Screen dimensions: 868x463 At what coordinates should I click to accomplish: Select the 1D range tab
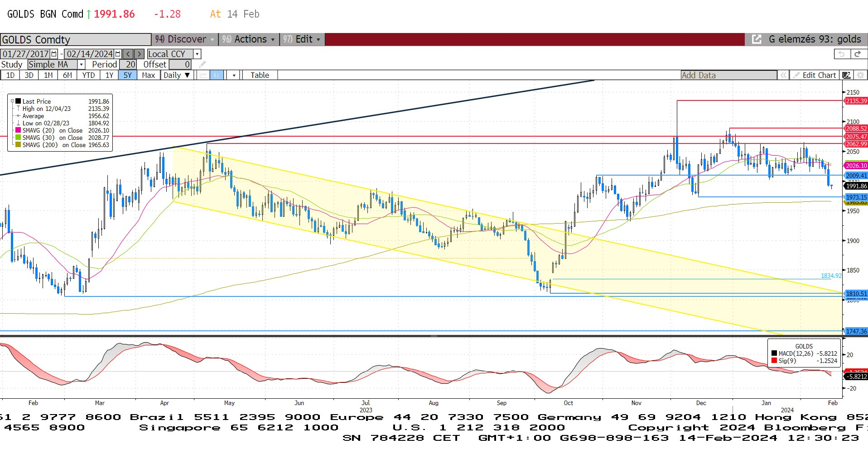pyautogui.click(x=10, y=75)
